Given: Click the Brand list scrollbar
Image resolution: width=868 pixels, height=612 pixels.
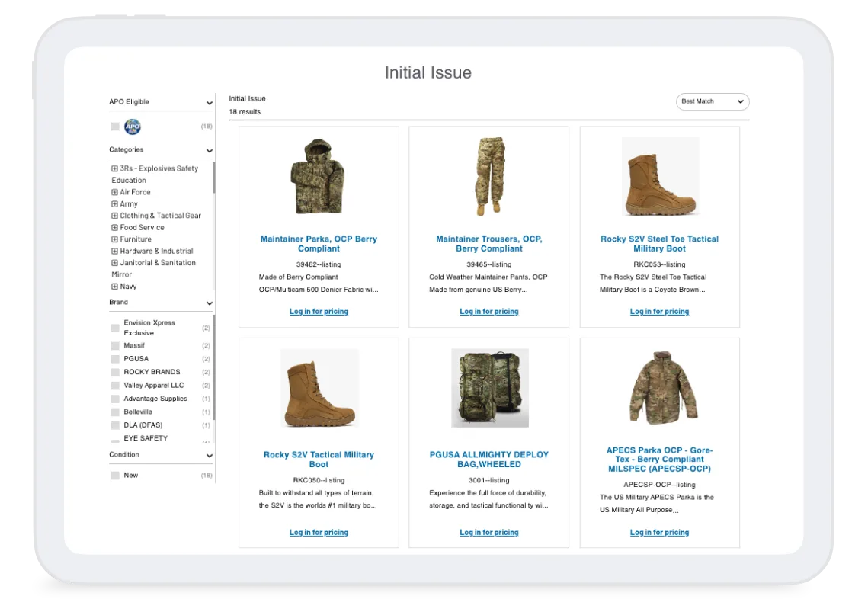Looking at the screenshot, I should pos(213,367).
